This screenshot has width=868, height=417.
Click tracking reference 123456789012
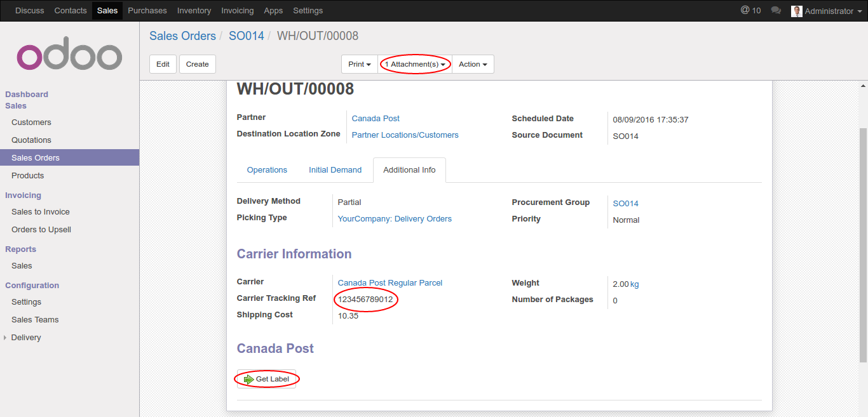coord(365,300)
